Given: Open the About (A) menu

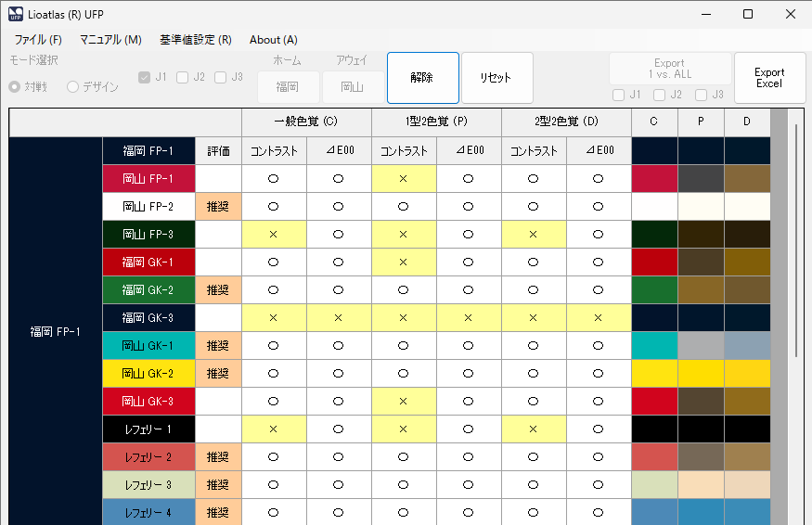Looking at the screenshot, I should 273,40.
